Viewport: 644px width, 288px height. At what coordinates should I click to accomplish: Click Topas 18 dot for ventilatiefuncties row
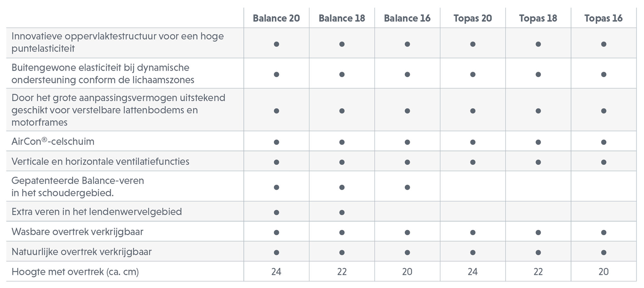[x=538, y=162]
